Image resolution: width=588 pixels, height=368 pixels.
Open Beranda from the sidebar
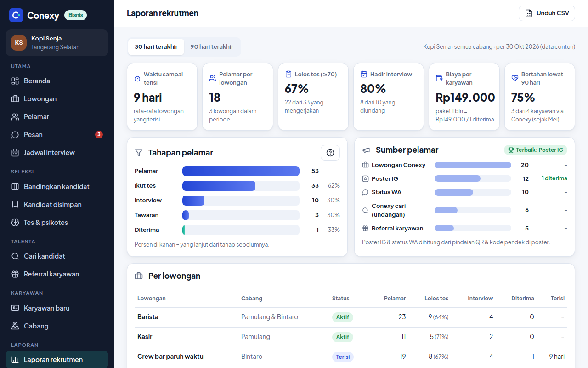pyautogui.click(x=57, y=81)
